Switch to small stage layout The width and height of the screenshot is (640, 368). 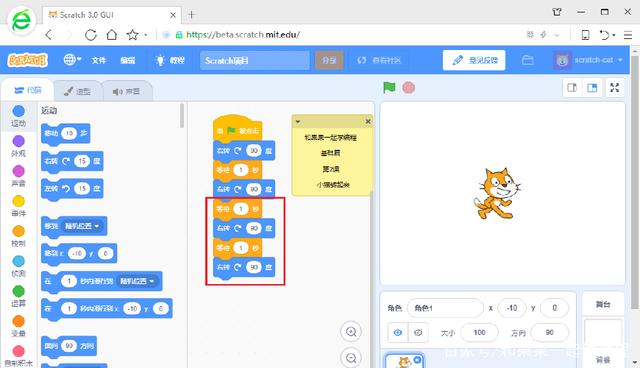point(572,88)
